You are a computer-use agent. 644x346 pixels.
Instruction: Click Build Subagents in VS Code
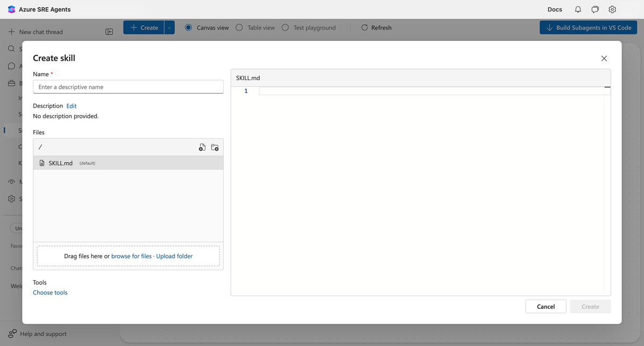tap(588, 27)
